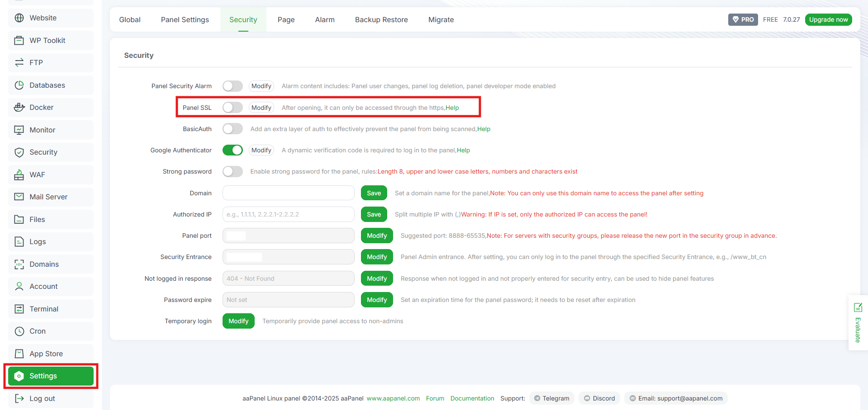This screenshot has height=410, width=868.
Task: Click the FTP transfer arrows icon
Action: point(19,63)
